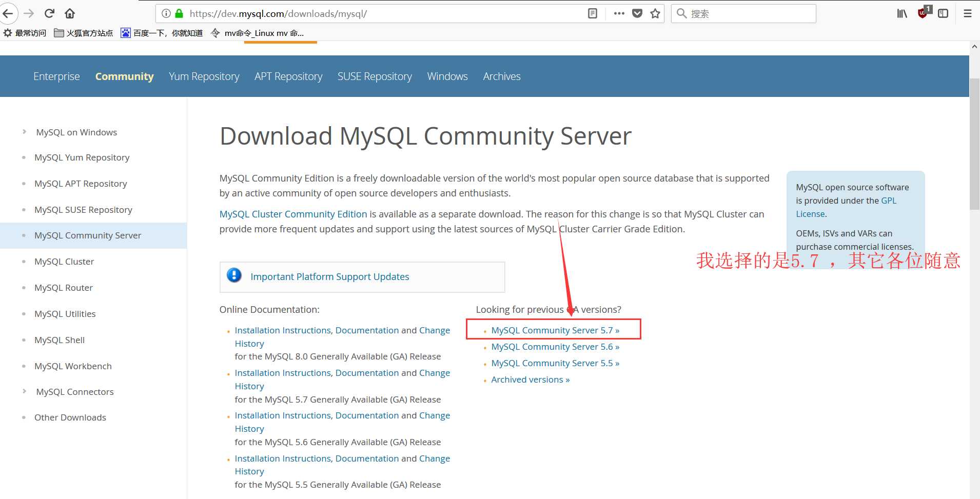
Task: Open MySQL SUSE Repository sidebar link
Action: pyautogui.click(x=83, y=210)
